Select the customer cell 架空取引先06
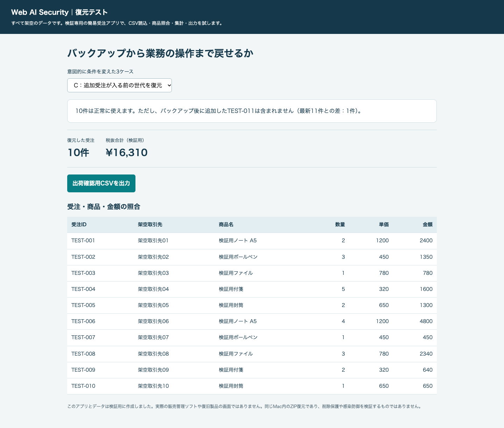 [x=153, y=321]
